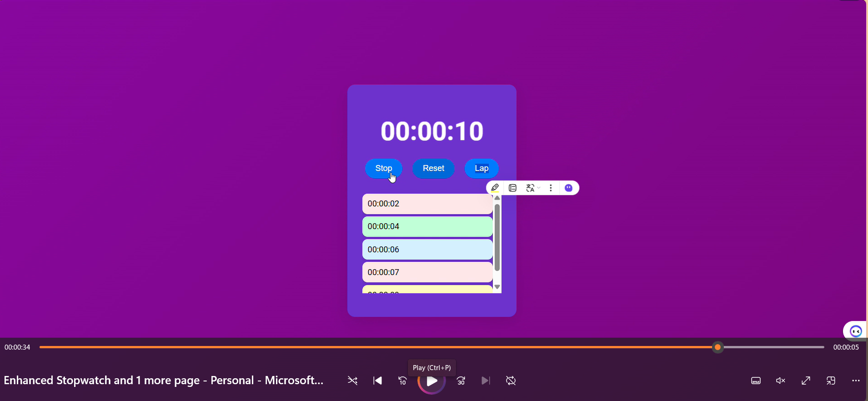This screenshot has height=401, width=868.
Task: Click the purple assistant face icon in floating toolbar
Action: (569, 188)
